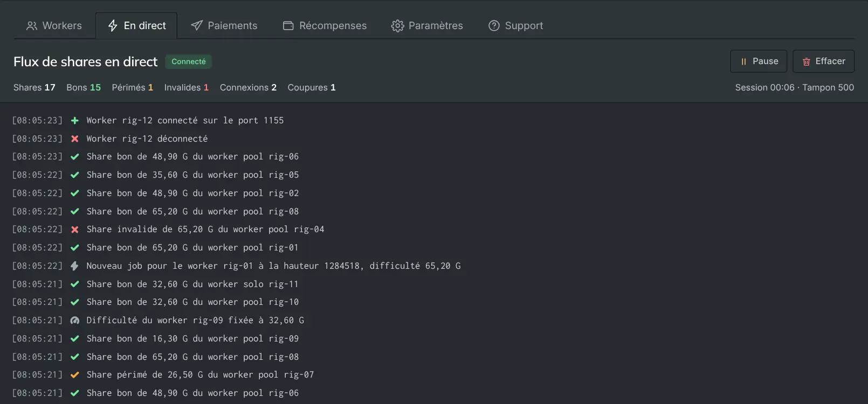Click the Session 00:06 · Tampon 500 status text
Image resolution: width=868 pixels, height=404 pixels.
795,87
